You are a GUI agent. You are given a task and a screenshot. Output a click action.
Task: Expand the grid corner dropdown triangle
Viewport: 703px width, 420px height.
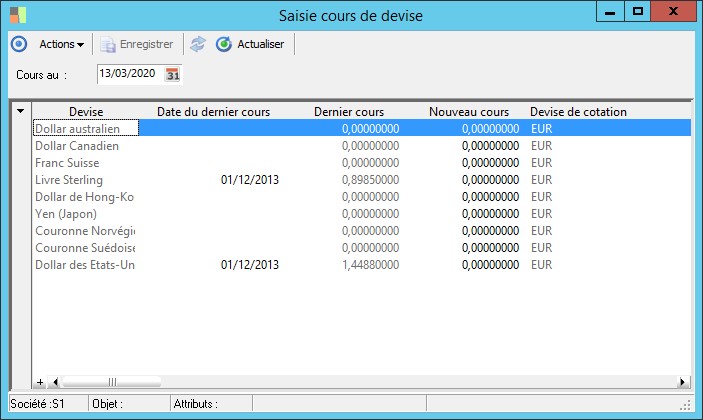pos(21,111)
